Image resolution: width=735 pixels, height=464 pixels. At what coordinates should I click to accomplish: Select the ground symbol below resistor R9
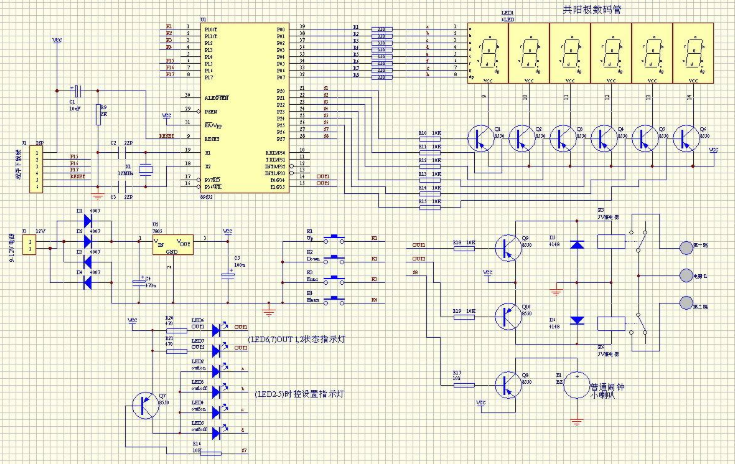pos(98,196)
